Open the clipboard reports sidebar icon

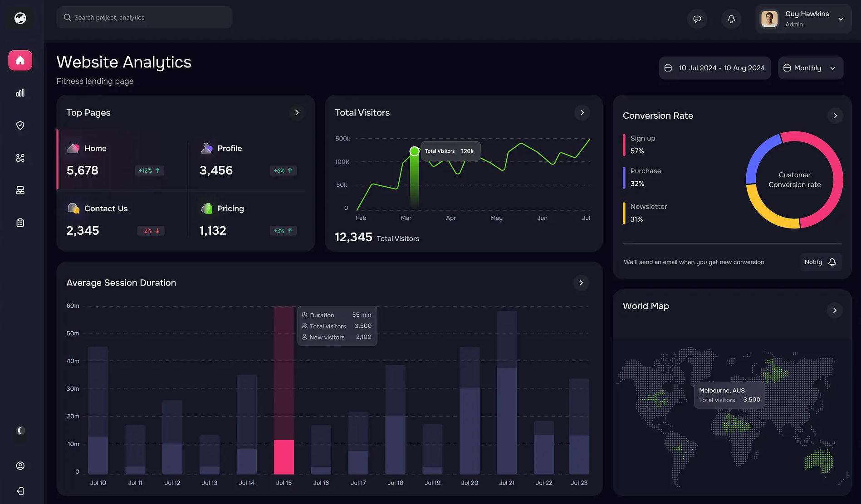tap(20, 223)
